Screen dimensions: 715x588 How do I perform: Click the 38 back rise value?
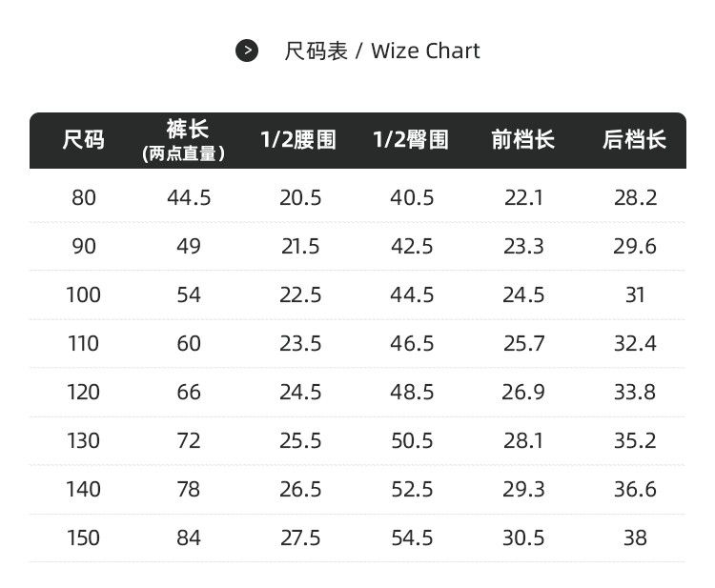click(x=635, y=537)
